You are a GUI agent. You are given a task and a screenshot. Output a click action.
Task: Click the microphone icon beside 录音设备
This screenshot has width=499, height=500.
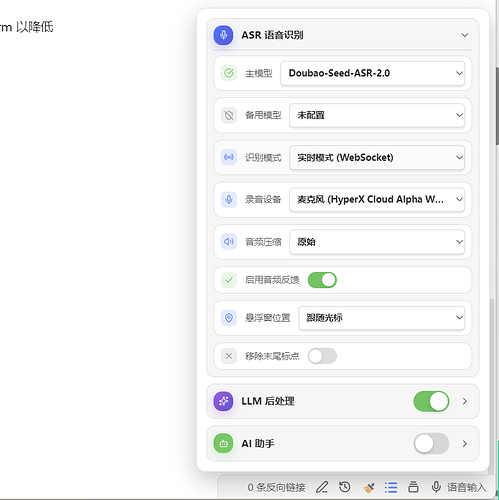tap(229, 200)
